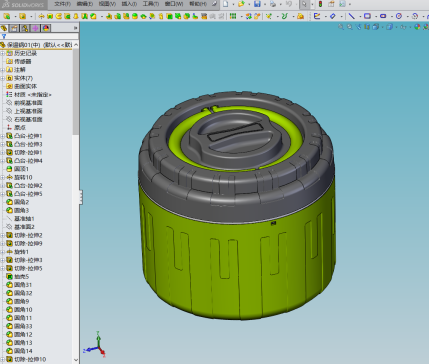Open the dropdown arrow beside the Line tool
This screenshot has height=364, width=429.
tap(359, 16)
